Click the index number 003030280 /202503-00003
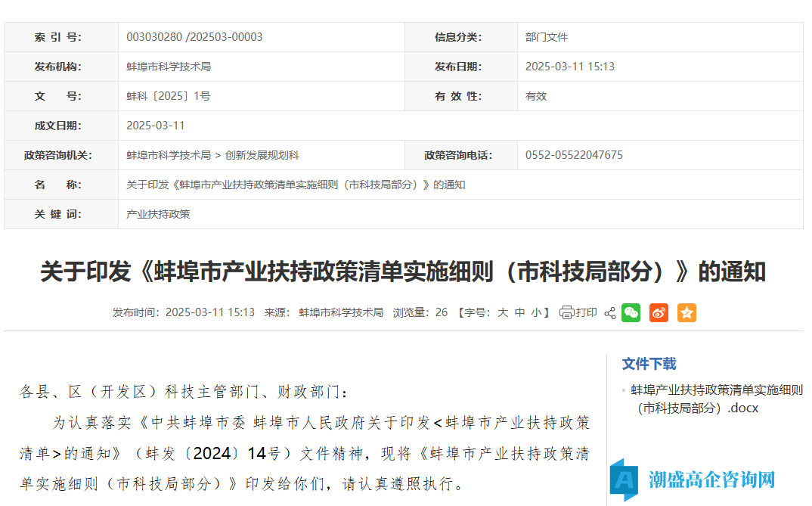Viewport: 812px width, 506px height. coord(194,37)
